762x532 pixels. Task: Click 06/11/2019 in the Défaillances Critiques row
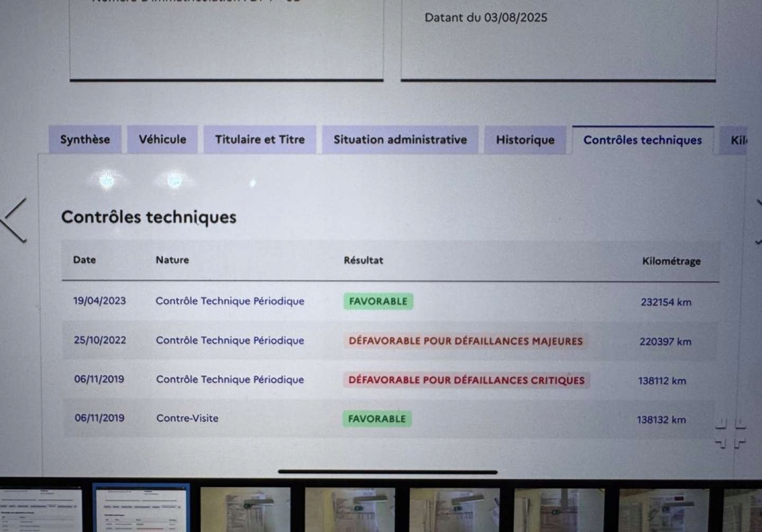(x=99, y=379)
